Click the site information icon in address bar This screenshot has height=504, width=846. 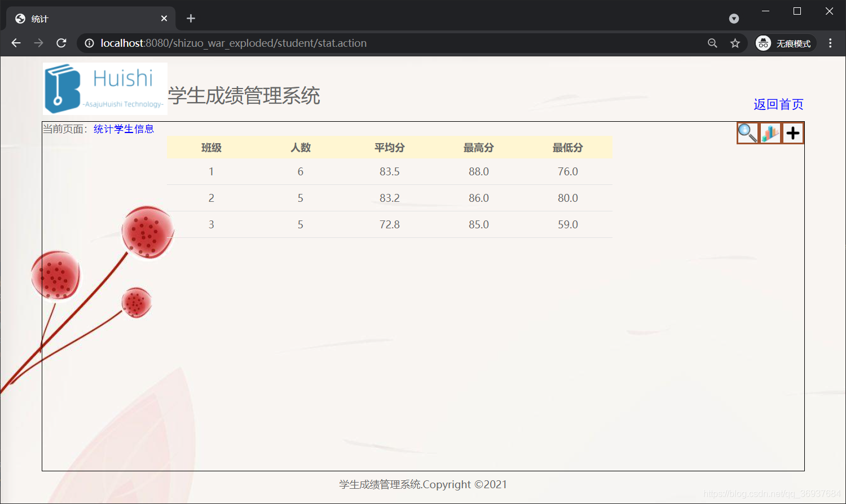[x=89, y=43]
